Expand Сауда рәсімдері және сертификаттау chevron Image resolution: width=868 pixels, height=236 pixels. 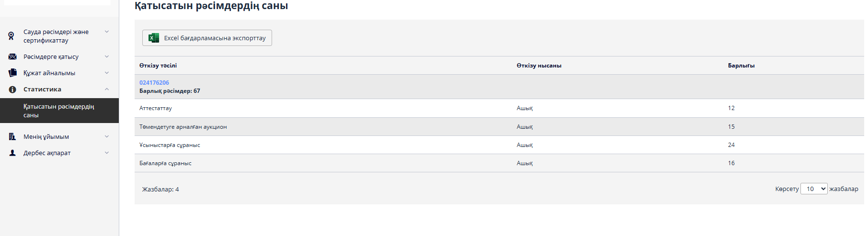click(107, 32)
